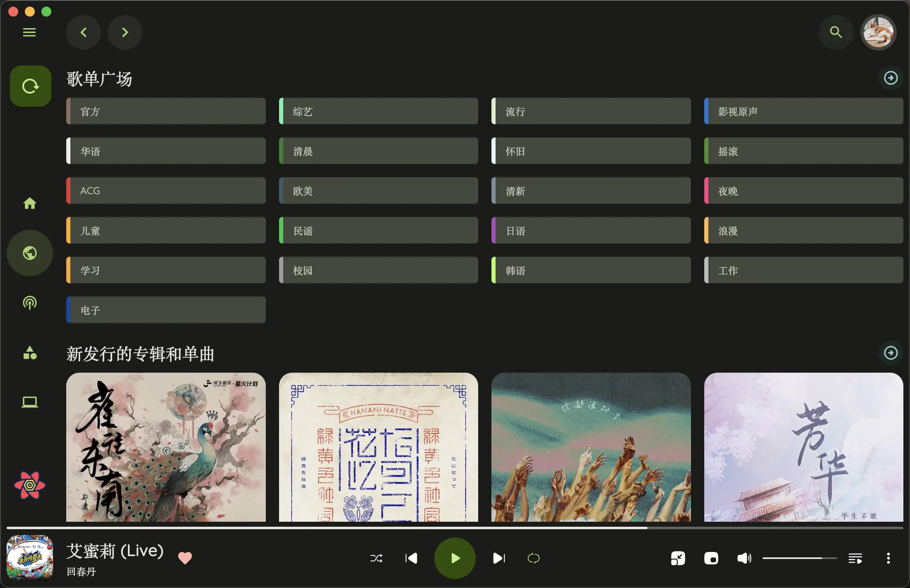Toggle the repeat playback mode
Screen dimensions: 910x588
[534, 558]
